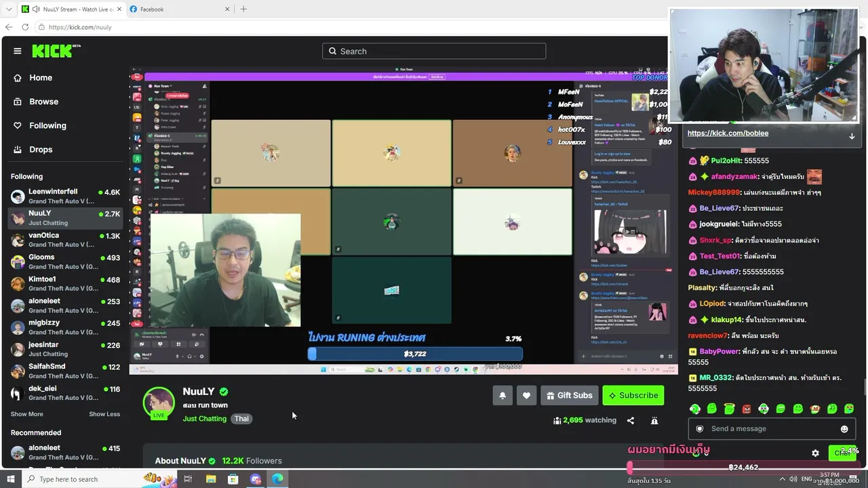
Task: Open the Glooms channel
Action: pyautogui.click(x=65, y=262)
